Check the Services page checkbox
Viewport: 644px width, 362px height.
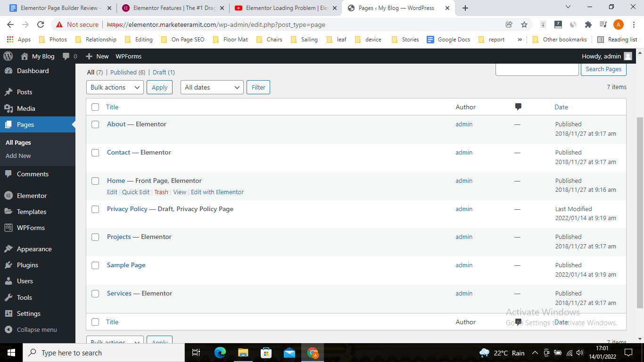point(95,294)
